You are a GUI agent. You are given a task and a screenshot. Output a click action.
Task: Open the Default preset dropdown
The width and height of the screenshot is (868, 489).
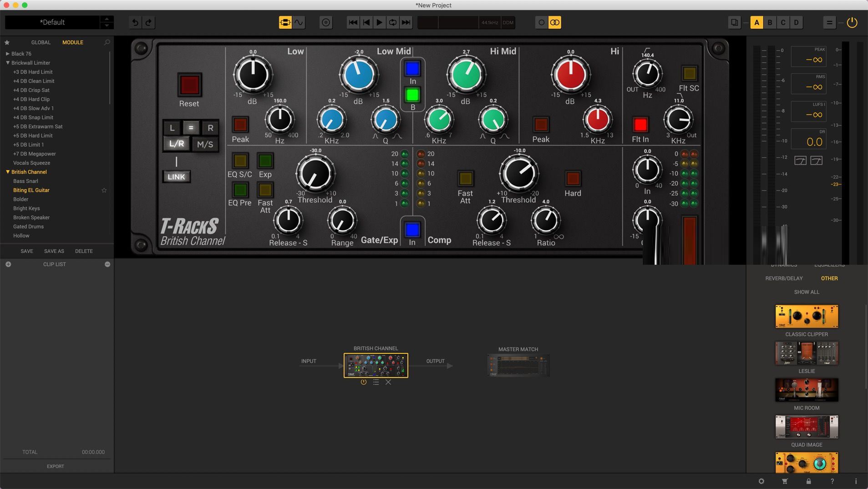click(x=52, y=22)
